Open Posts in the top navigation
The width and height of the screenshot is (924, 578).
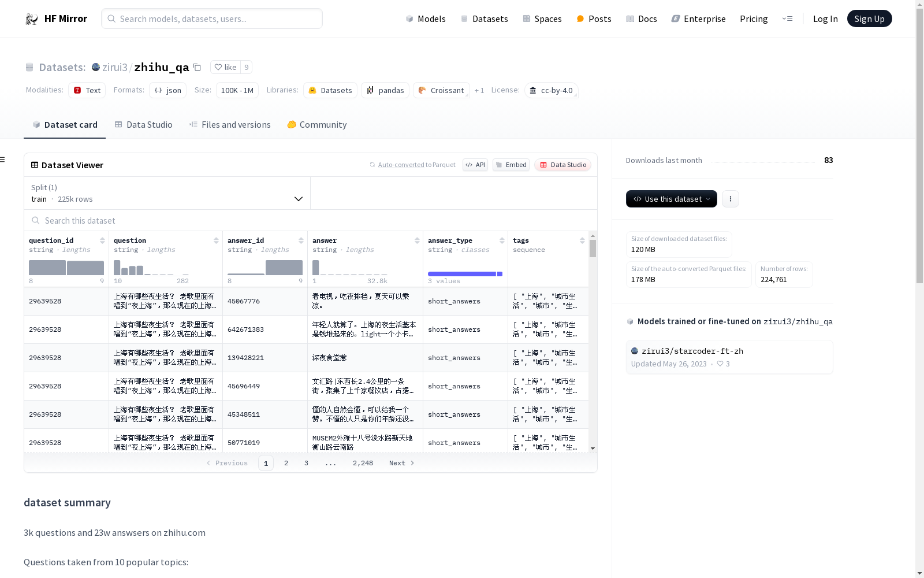(x=594, y=19)
